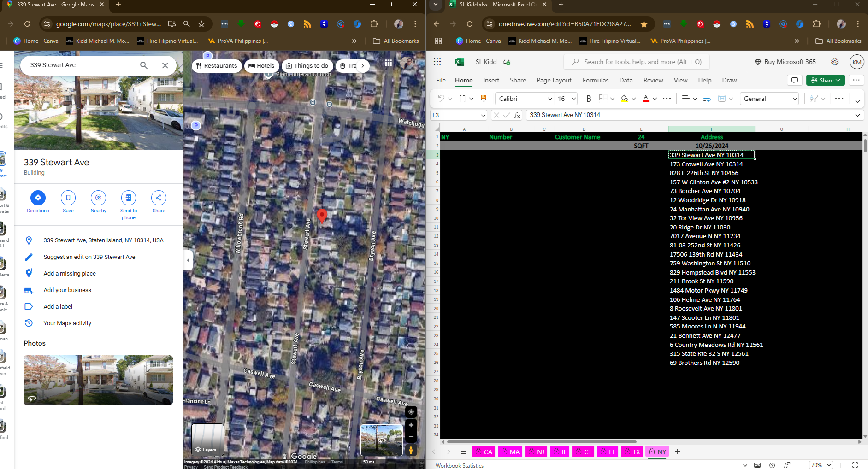868x469 pixels.
Task: Open all sheets list icon
Action: click(x=463, y=451)
